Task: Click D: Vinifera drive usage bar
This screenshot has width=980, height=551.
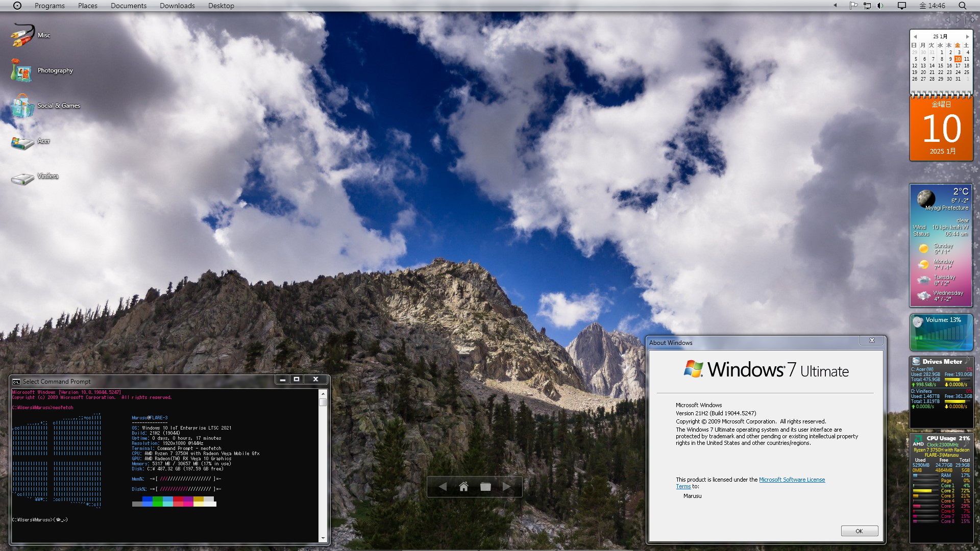Action: click(x=958, y=402)
